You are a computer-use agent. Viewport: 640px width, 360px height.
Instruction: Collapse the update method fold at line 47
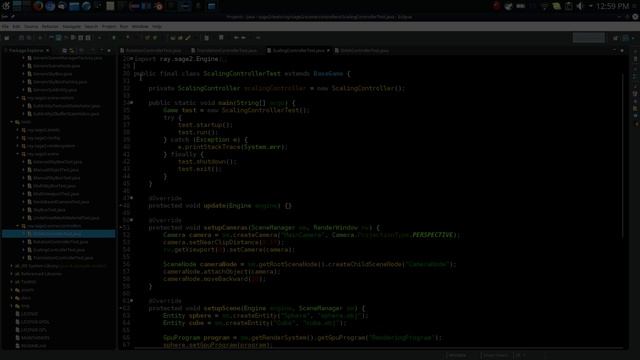[131, 198]
